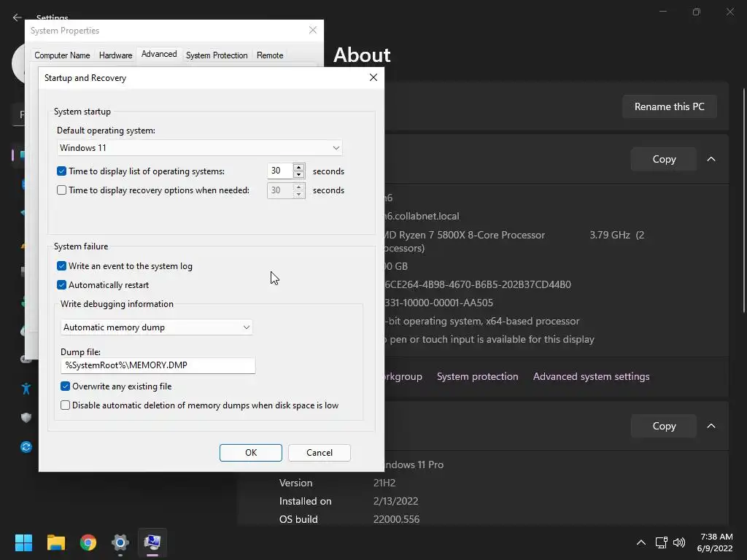Open Windows Update icon in sidebar
Viewport: 747px width, 560px height.
(x=26, y=447)
